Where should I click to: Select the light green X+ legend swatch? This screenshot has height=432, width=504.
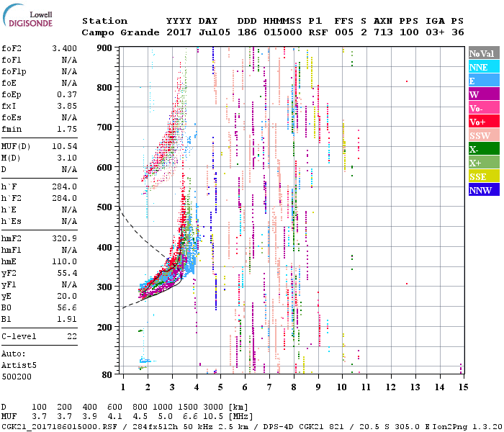click(x=484, y=163)
